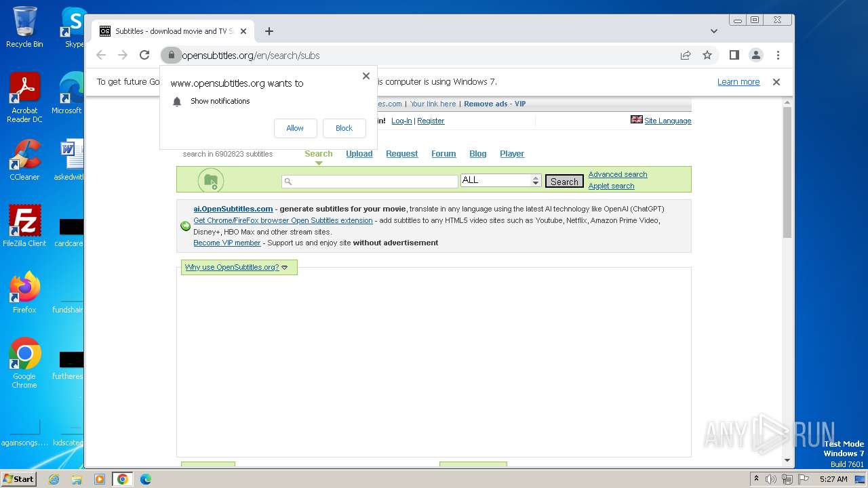Select Chrome icon in taskbar

(x=123, y=479)
